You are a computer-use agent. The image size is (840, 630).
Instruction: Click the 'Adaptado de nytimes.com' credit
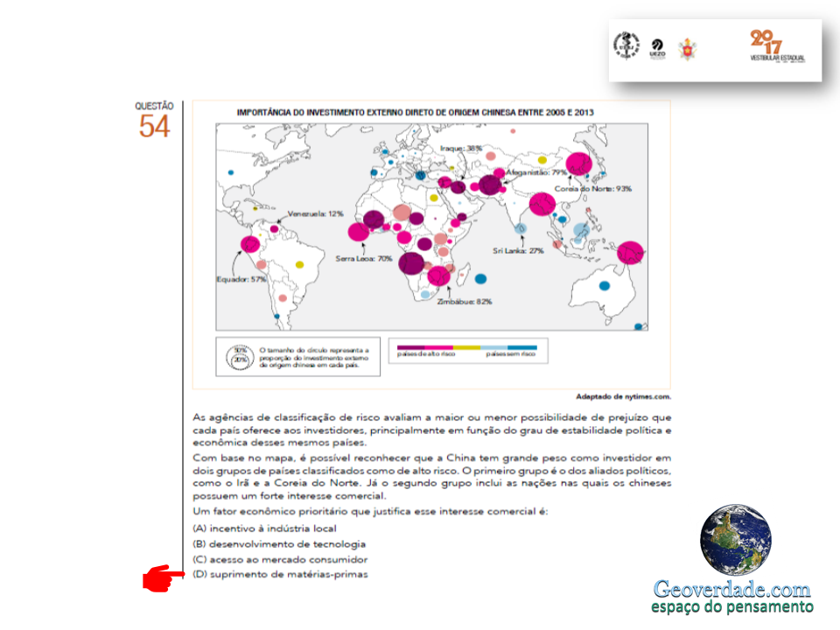click(624, 397)
